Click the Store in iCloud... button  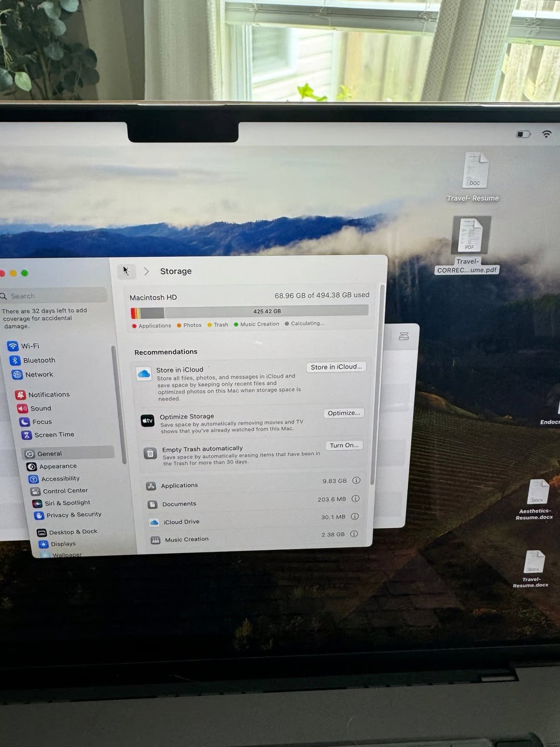(x=336, y=367)
